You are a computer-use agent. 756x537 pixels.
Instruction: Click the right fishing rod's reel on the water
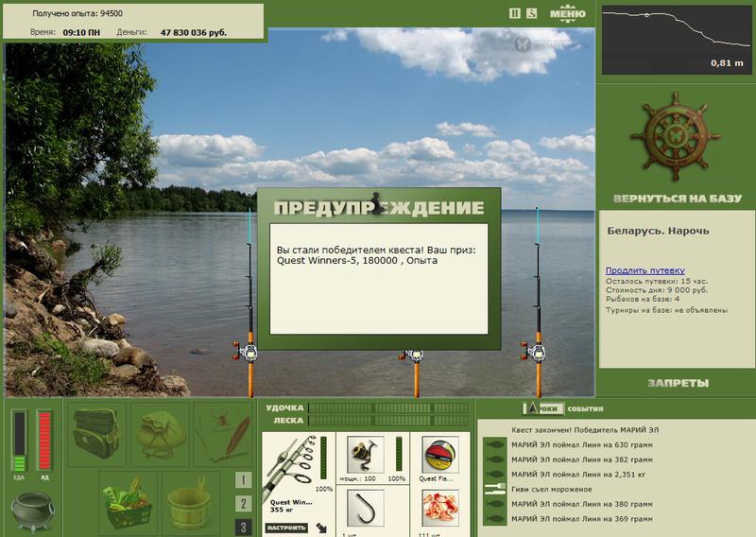pyautogui.click(x=534, y=352)
